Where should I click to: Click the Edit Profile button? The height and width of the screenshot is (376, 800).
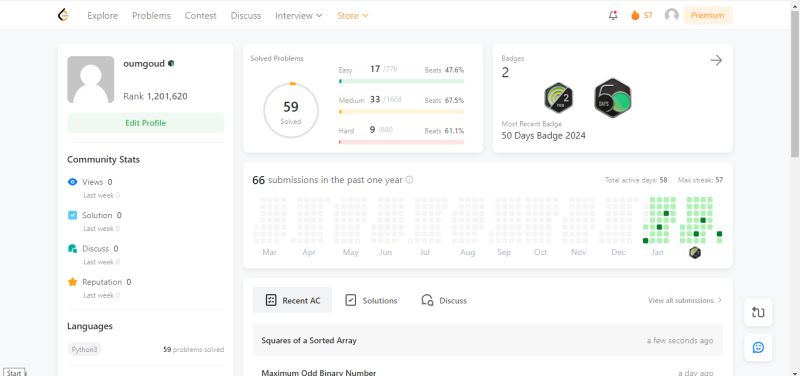[145, 123]
